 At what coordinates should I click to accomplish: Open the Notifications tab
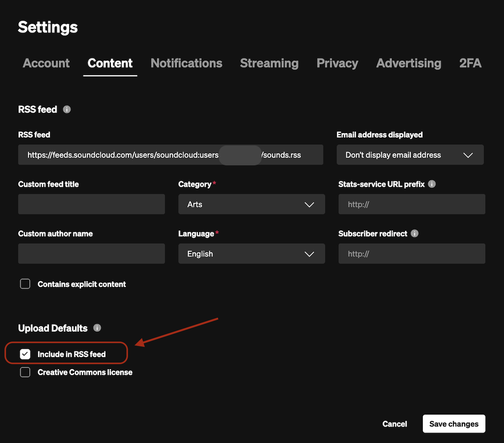tap(186, 63)
